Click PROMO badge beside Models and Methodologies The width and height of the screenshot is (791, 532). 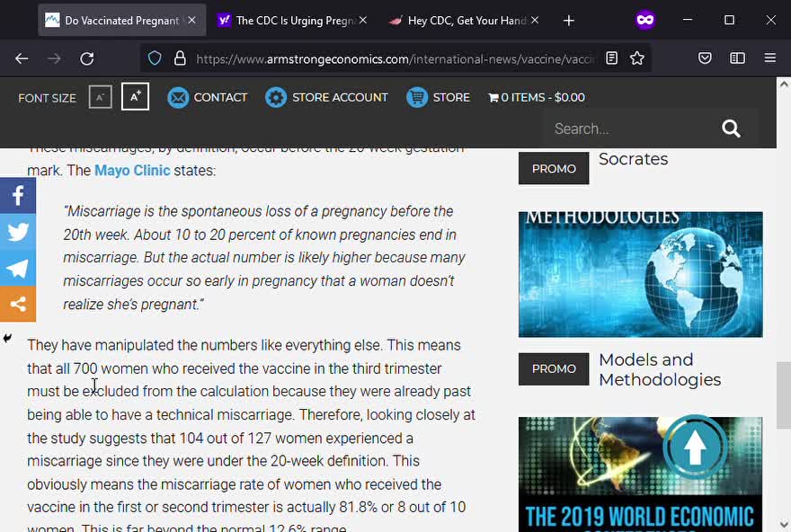[x=554, y=368]
